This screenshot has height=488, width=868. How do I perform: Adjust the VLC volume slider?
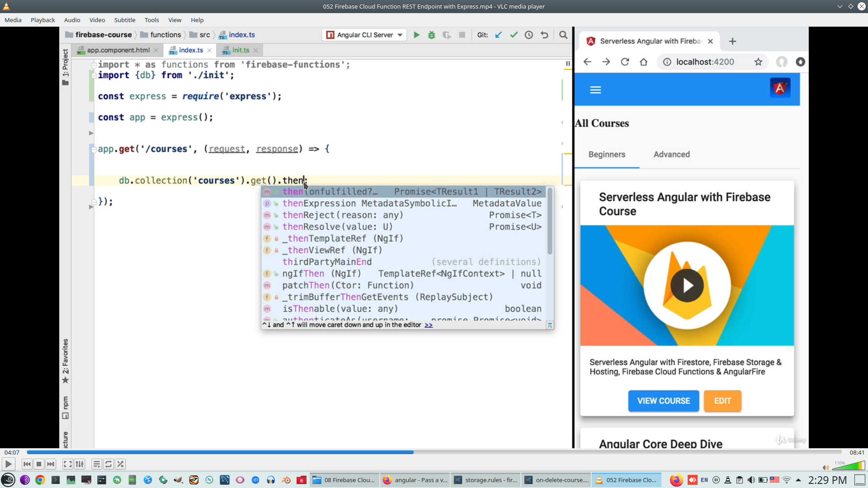point(849,466)
